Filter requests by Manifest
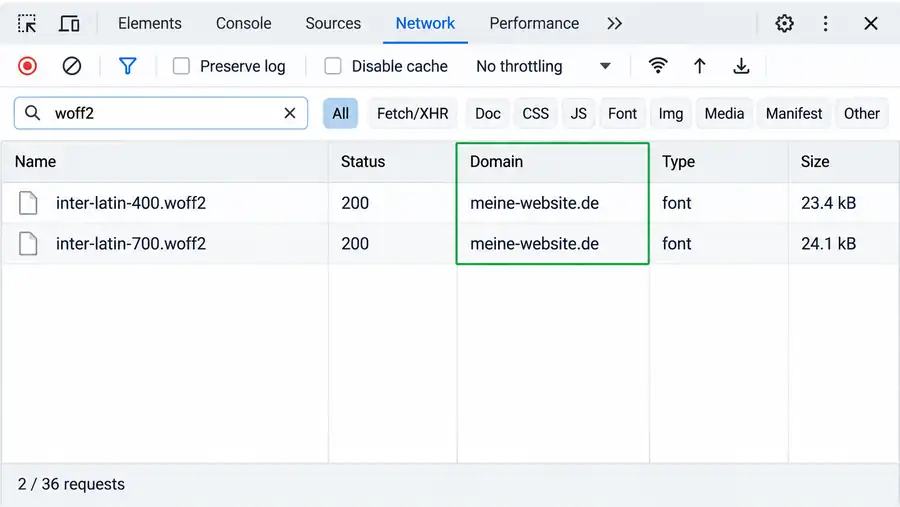 (794, 113)
